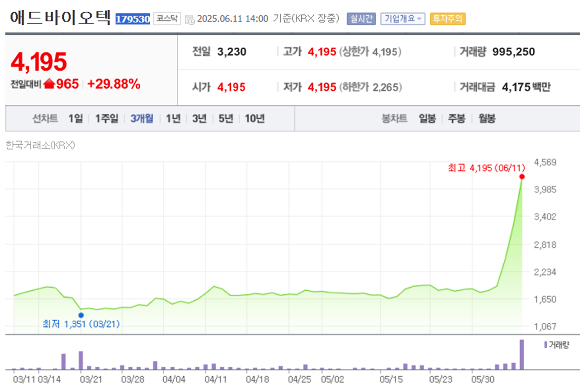Click the +29.88% change value

(x=114, y=84)
